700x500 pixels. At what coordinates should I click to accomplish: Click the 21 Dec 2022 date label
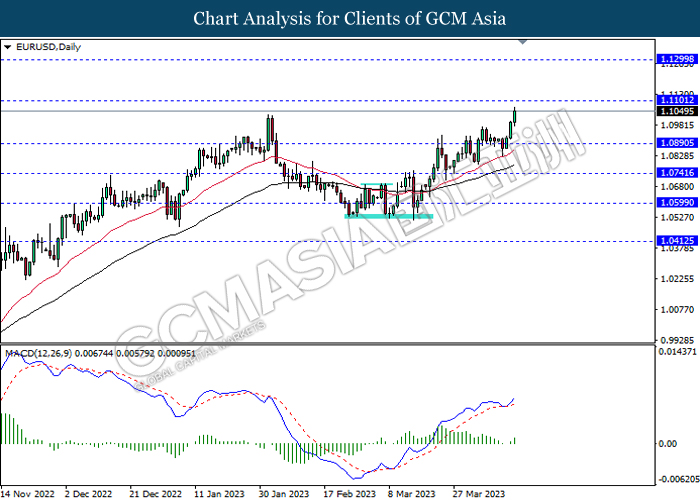point(155,494)
